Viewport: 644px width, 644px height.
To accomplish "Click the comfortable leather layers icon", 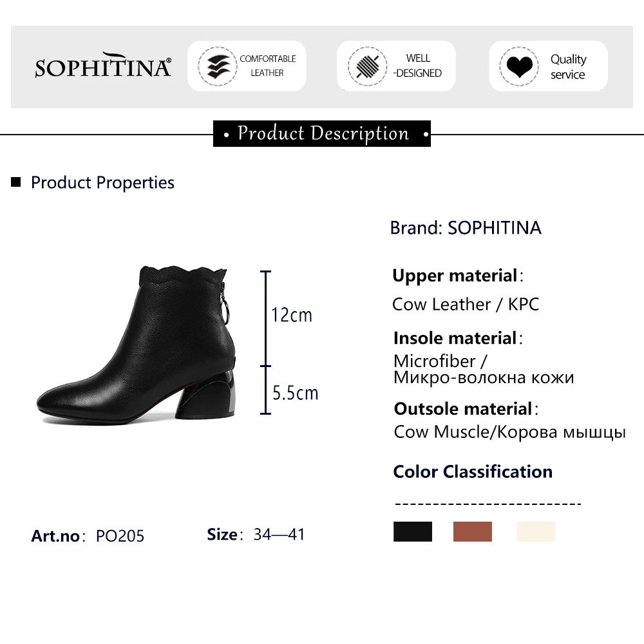I will tap(217, 66).
